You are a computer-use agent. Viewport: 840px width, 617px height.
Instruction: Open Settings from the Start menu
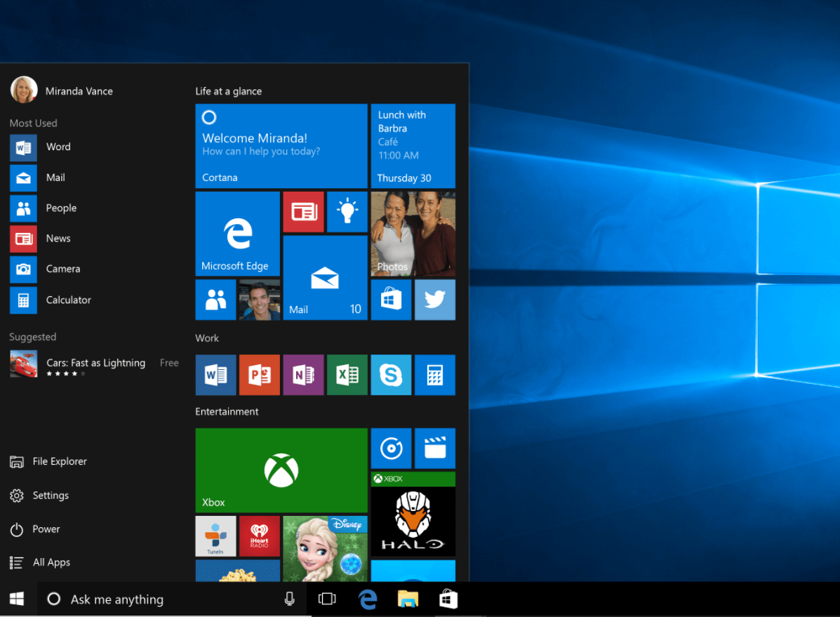(50, 495)
